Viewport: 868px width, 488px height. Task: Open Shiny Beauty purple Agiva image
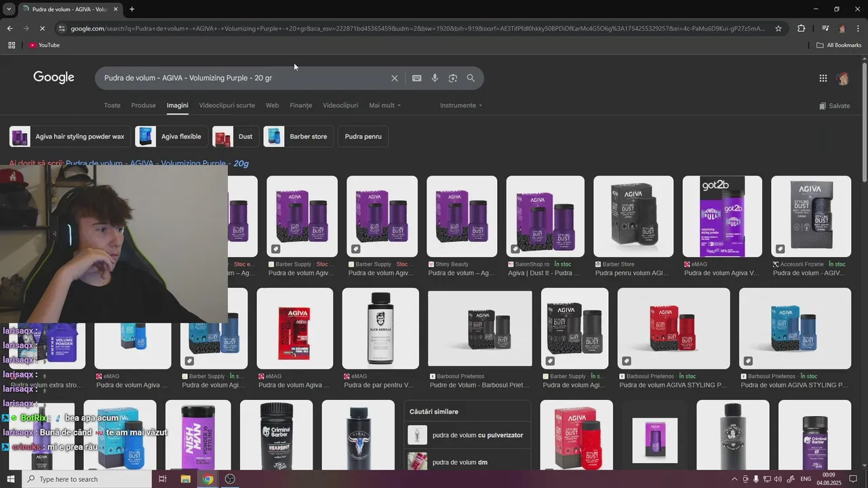(462, 217)
